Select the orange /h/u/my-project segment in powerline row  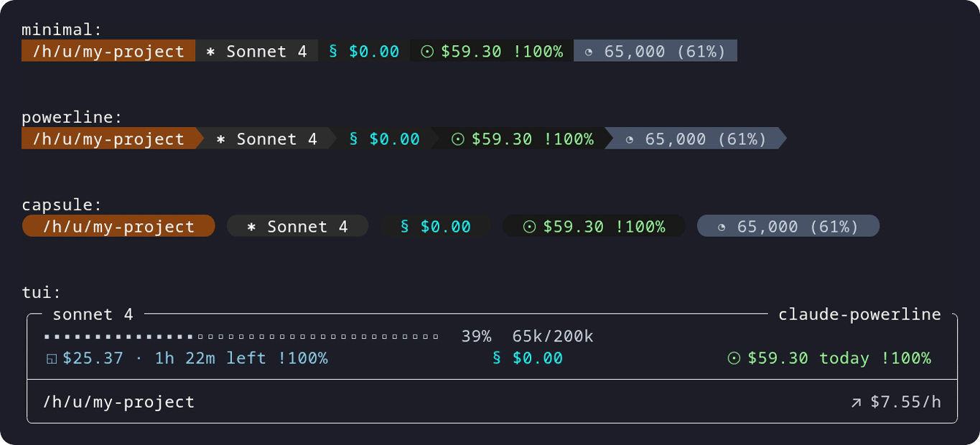tap(113, 139)
